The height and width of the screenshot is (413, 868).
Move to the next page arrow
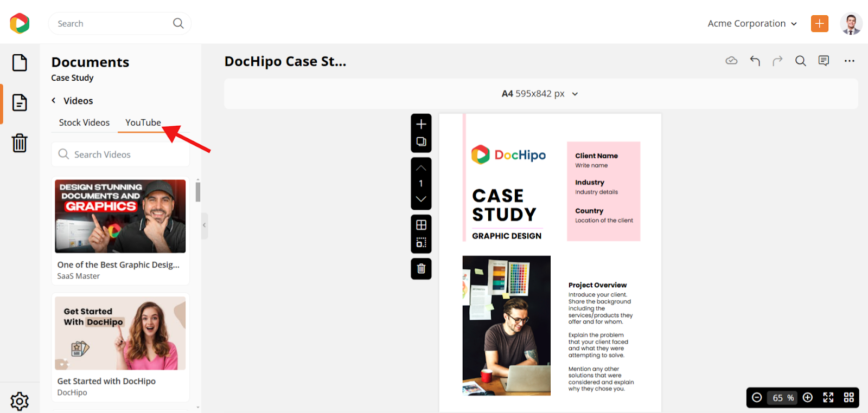click(421, 199)
